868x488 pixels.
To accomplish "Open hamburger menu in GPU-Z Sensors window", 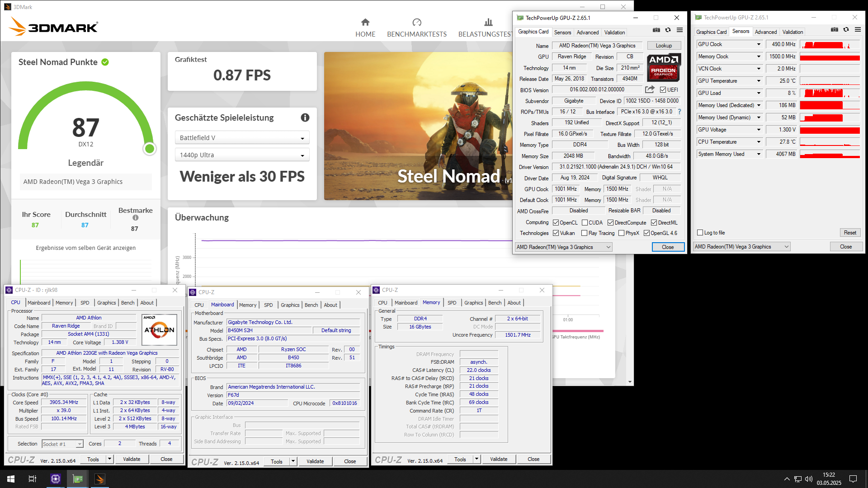I will [858, 30].
